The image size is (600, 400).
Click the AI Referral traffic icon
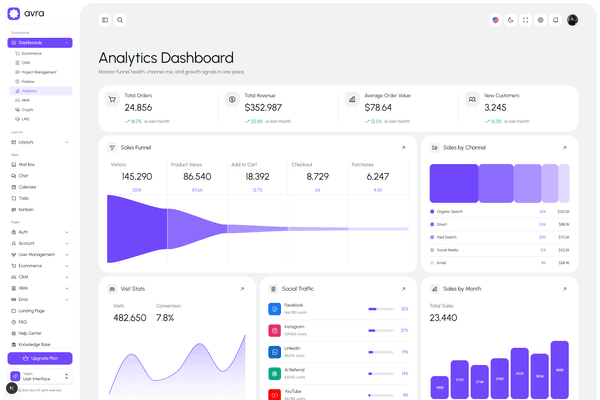(274, 374)
